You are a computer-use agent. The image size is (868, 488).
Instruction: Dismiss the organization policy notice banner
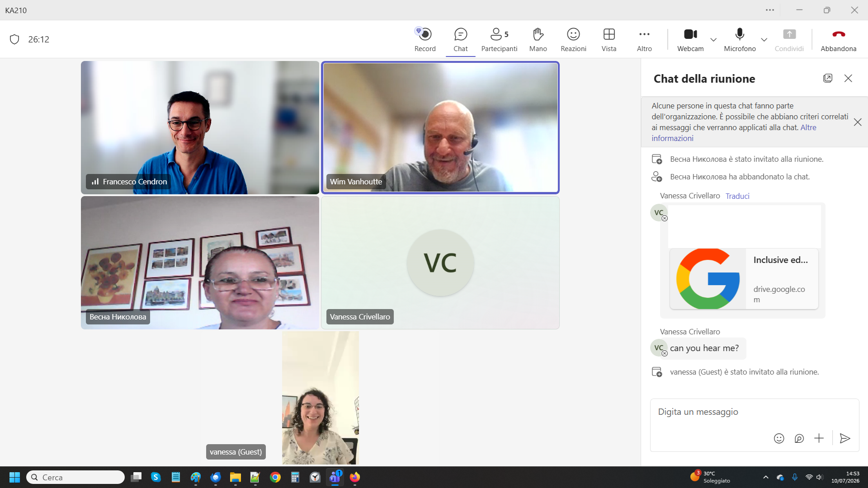857,122
